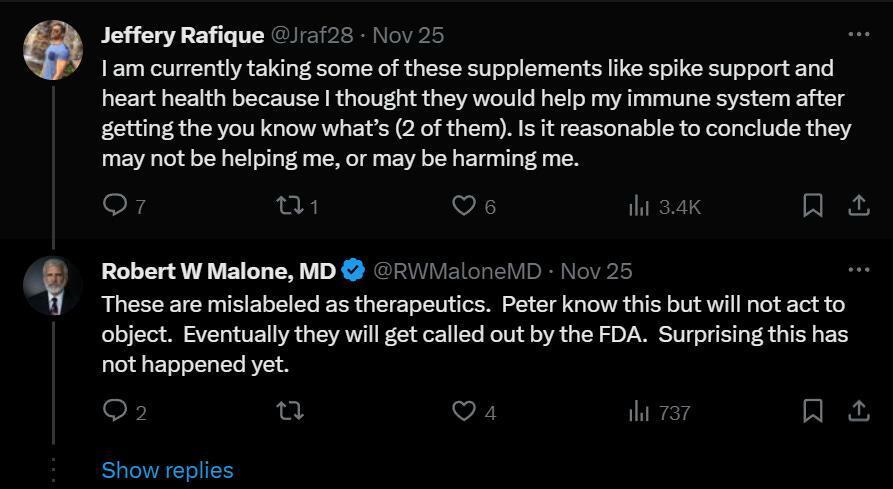The width and height of the screenshot is (893, 489).
Task: Expand thread with Show replies
Action: coord(167,470)
